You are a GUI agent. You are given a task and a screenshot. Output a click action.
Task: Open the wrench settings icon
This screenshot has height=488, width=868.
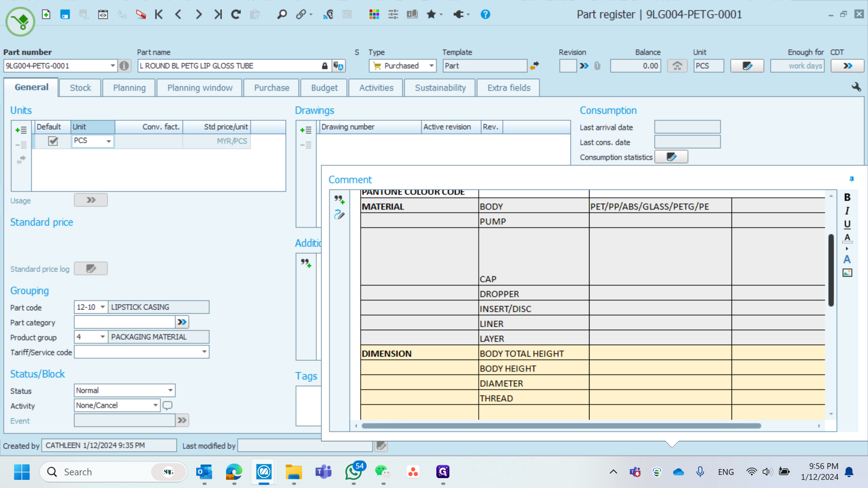click(856, 87)
